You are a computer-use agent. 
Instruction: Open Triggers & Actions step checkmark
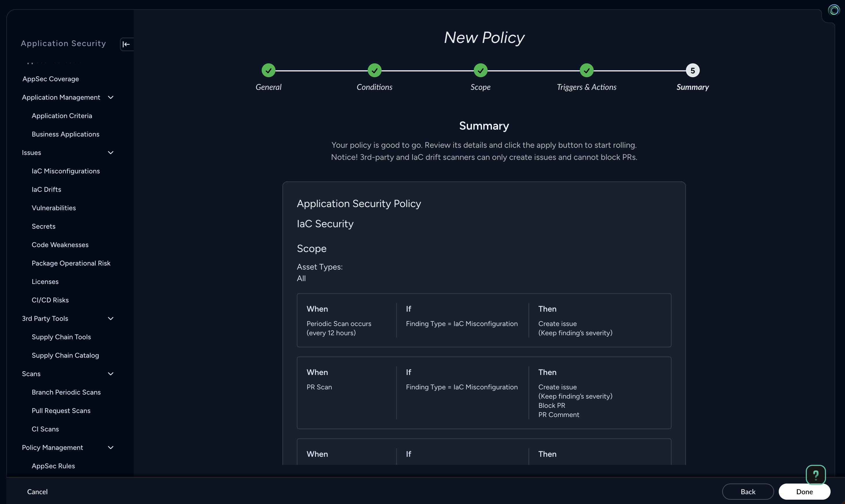[586, 71]
